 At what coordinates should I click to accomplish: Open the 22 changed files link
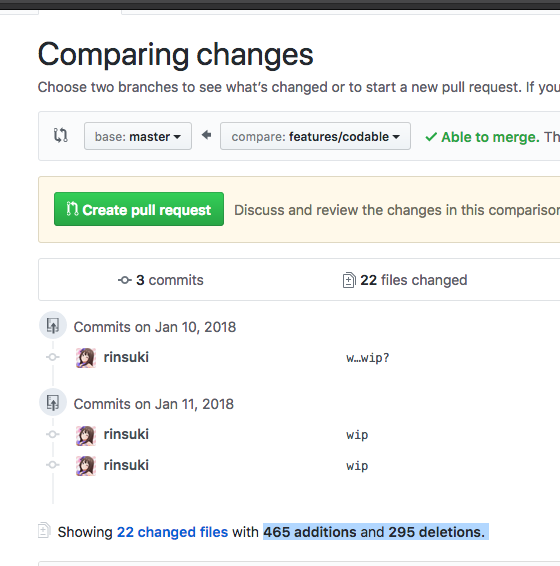172,532
